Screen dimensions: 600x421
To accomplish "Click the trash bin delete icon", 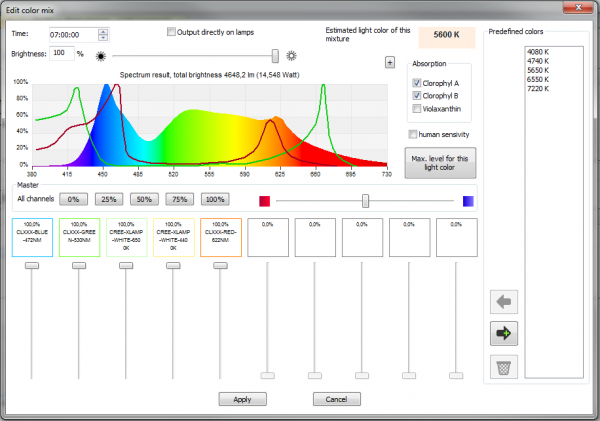I will click(504, 367).
